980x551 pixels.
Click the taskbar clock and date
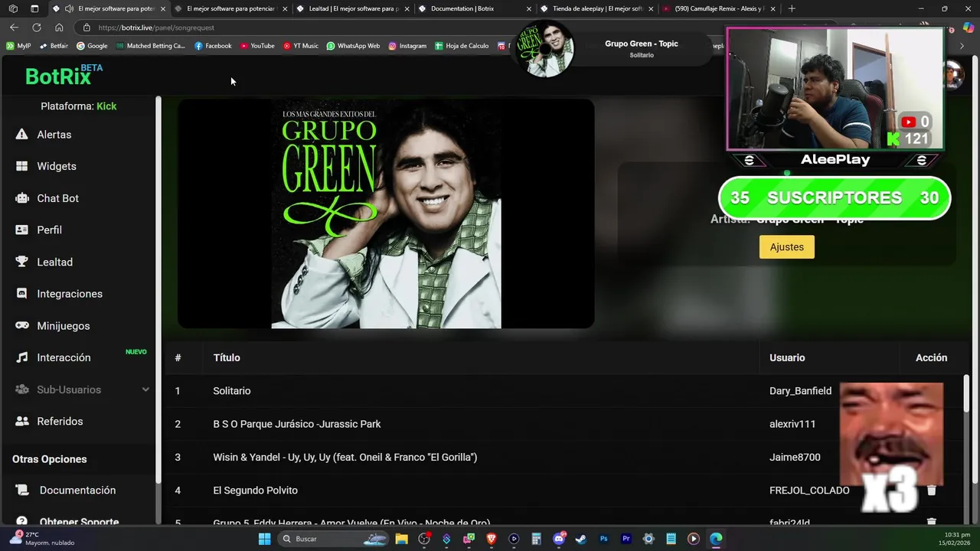coord(954,539)
